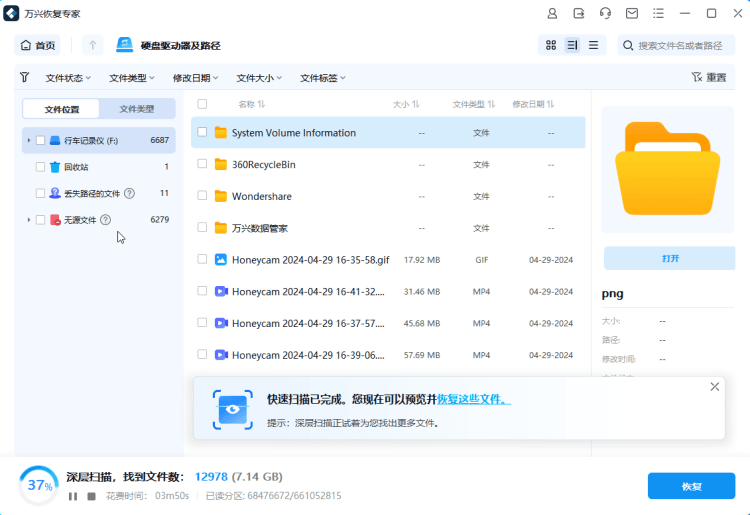This screenshot has width=750, height=515.
Task: Open the 文件大小 filter dropdown
Action: tap(259, 78)
